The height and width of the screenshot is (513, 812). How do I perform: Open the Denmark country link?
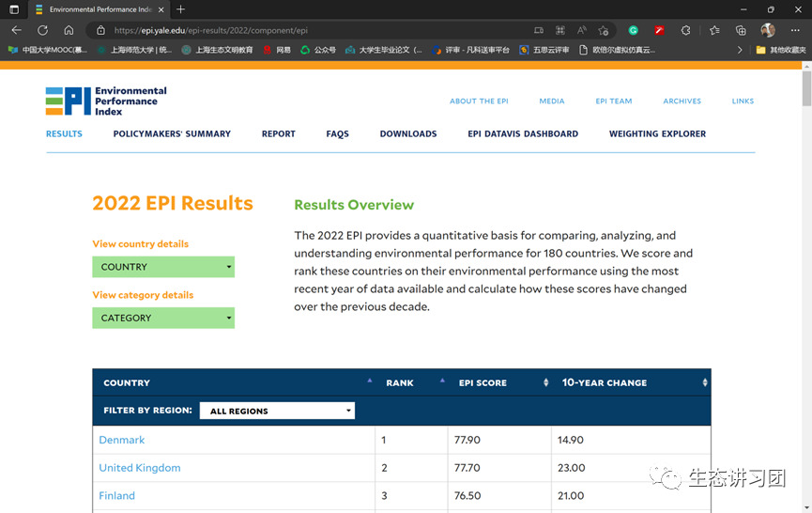[122, 440]
